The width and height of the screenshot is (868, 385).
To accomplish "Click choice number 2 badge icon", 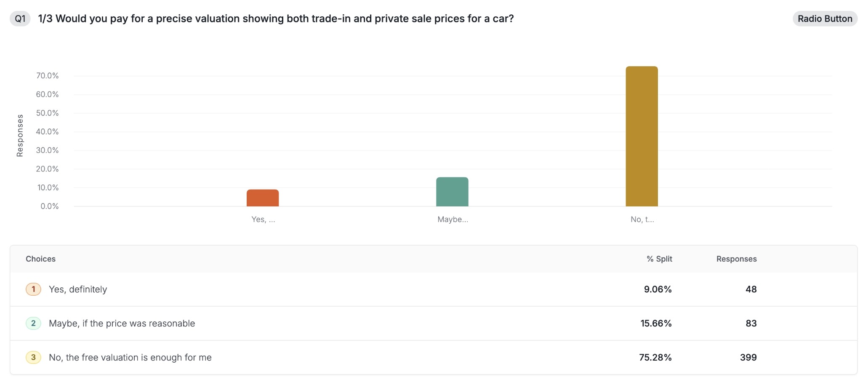I will point(33,324).
